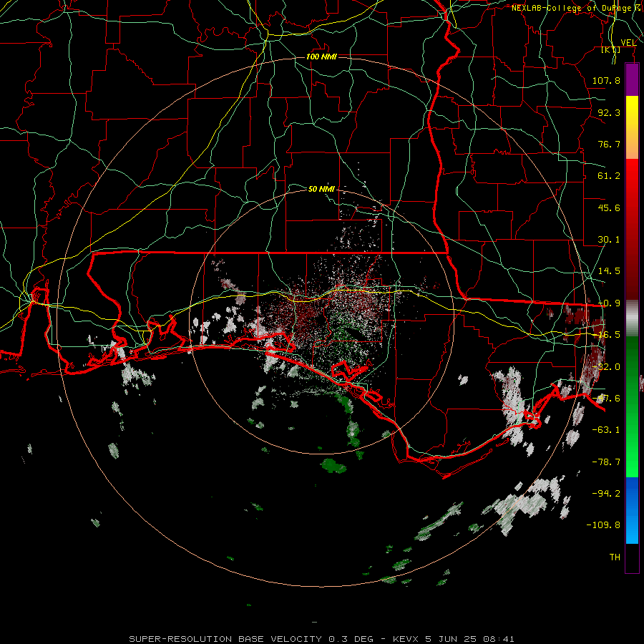
Task: Click the -16.5 velocity scale value
Action: click(x=609, y=335)
